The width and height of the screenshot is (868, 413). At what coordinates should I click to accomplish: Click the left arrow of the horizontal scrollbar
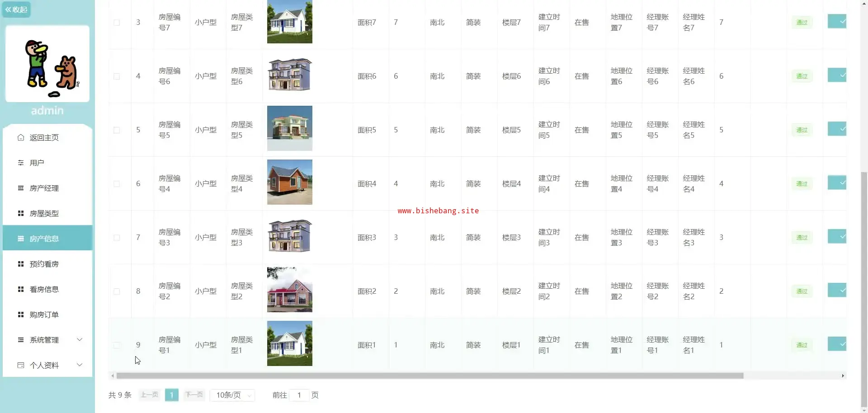(x=112, y=376)
